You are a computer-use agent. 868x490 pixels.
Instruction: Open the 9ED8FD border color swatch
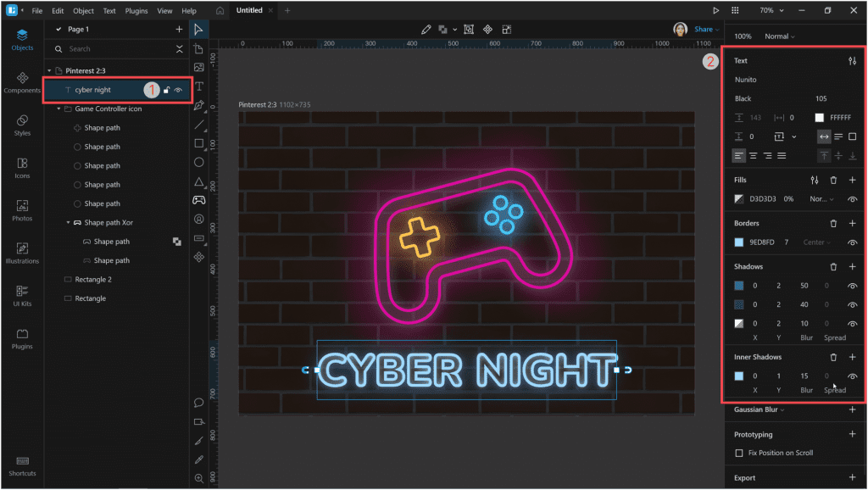pyautogui.click(x=738, y=242)
